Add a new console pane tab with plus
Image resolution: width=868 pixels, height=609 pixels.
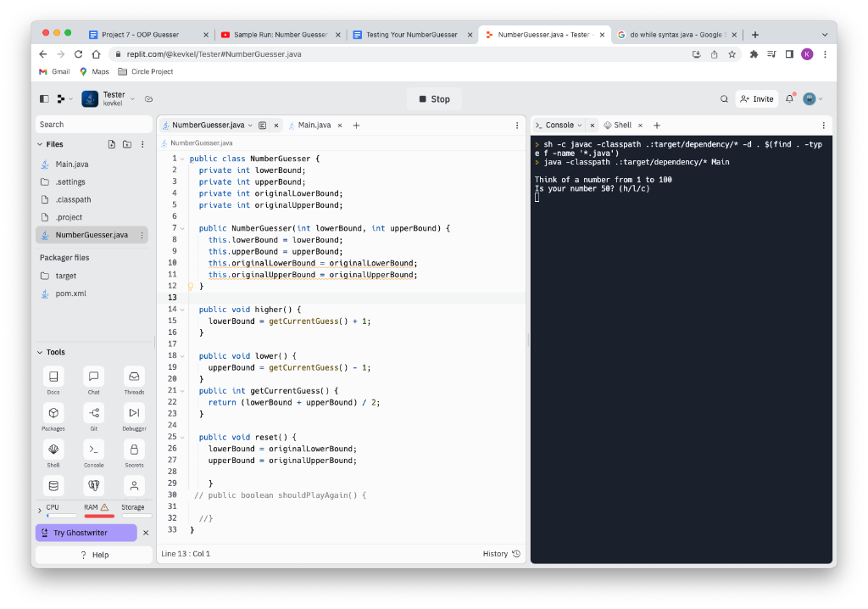[657, 126]
